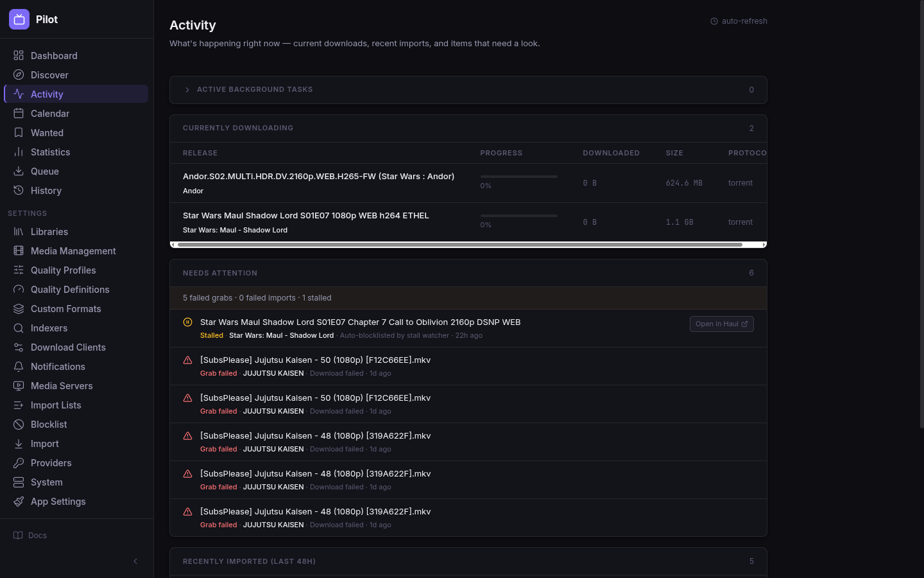Click the Andor.S02.MULTi.HDR.DV.2160p release title
Viewport: 924px width, 578px height.
pyautogui.click(x=318, y=177)
